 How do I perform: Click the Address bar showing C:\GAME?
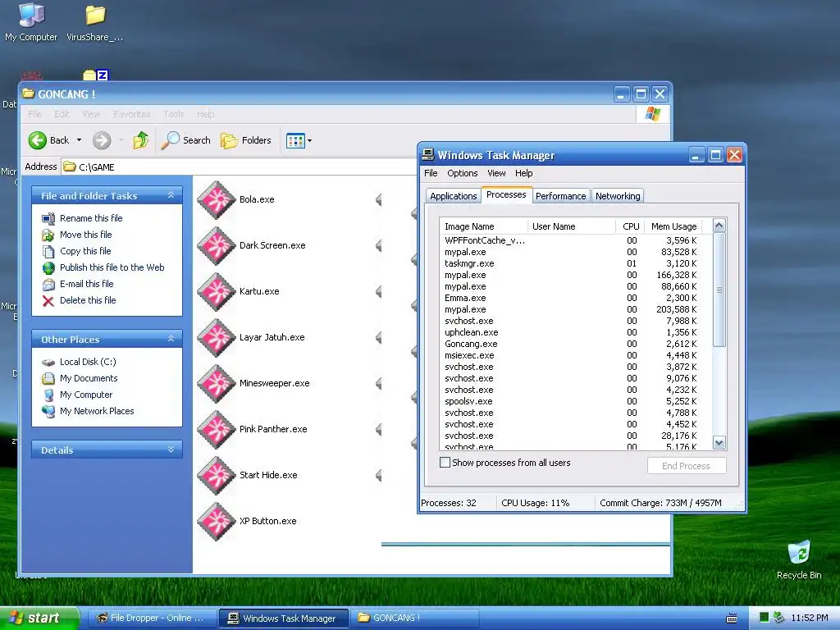point(239,167)
